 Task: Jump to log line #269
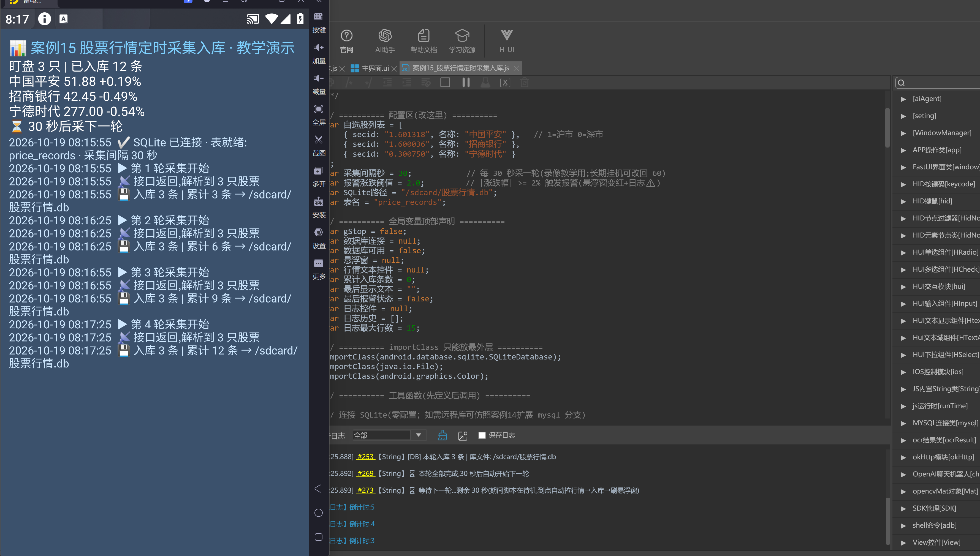click(x=365, y=473)
